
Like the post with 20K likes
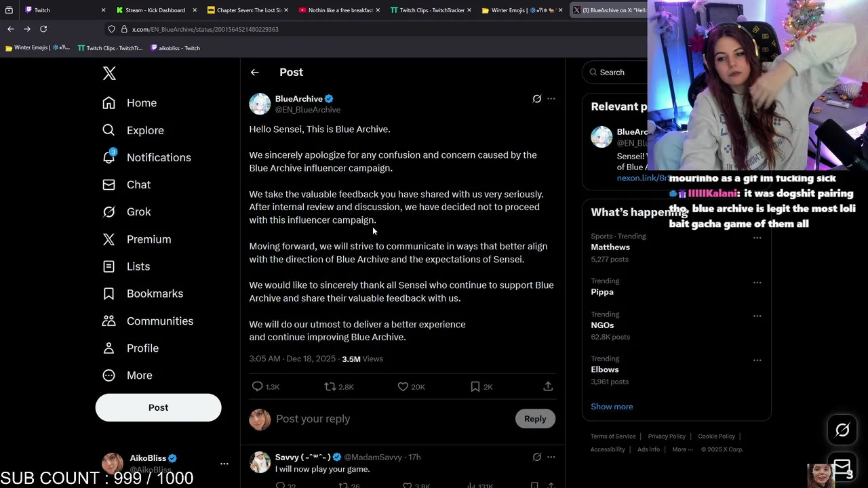coord(403,386)
